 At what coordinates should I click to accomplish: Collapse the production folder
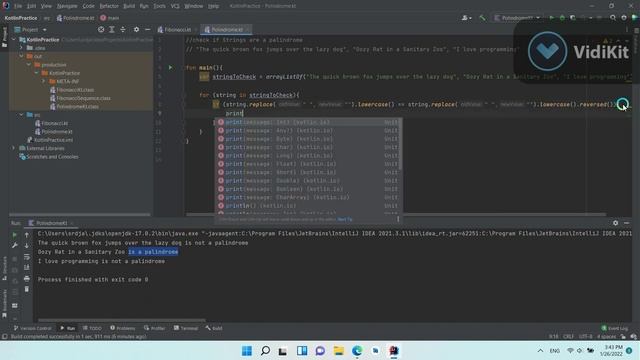coord(29,64)
